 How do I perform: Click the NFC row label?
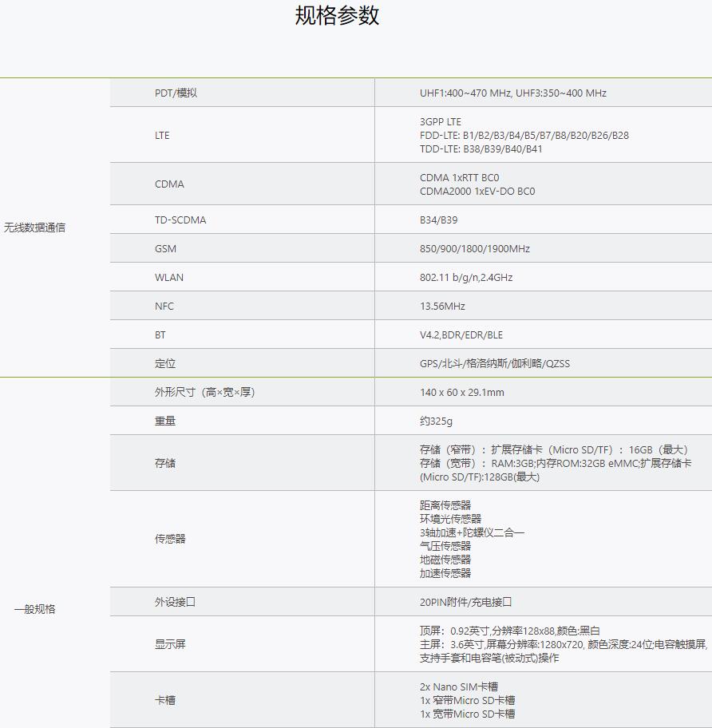pos(164,306)
